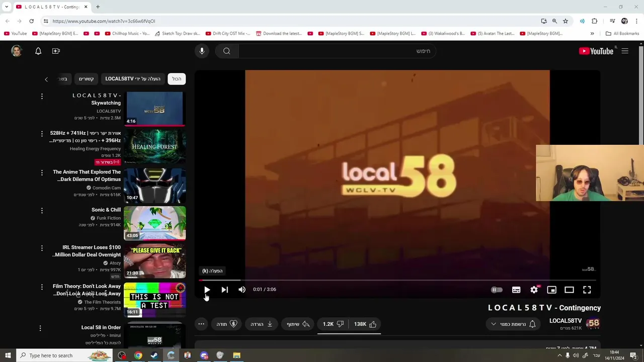
Task: Reload the browser page
Action: (31, 21)
